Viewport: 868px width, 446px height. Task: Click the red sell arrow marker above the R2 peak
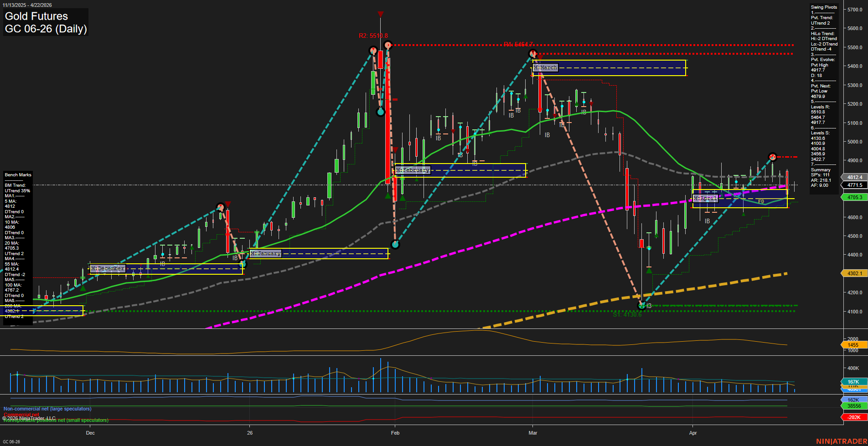381,14
